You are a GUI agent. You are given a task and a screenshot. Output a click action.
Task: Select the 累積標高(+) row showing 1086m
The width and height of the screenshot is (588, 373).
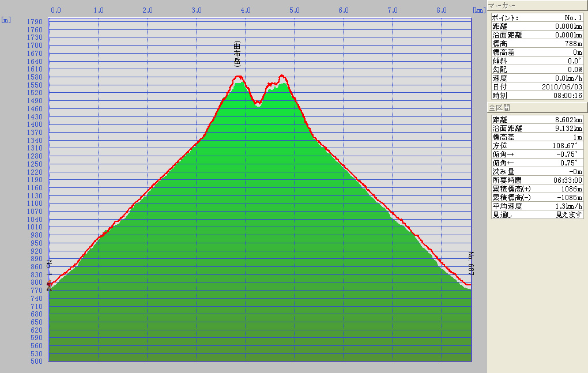click(537, 189)
